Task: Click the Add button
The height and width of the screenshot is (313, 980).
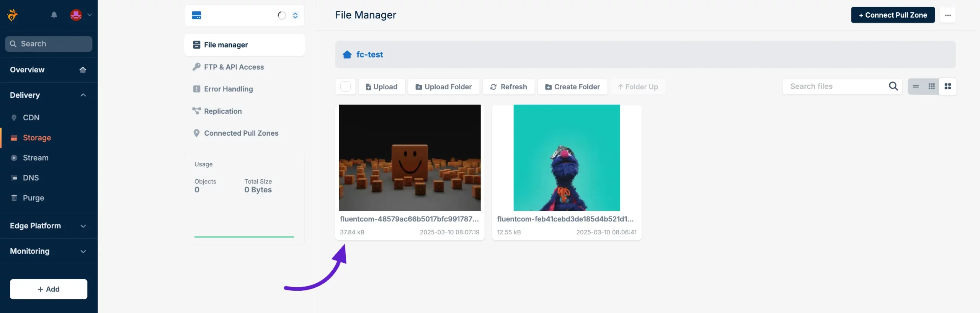Action: [x=49, y=289]
